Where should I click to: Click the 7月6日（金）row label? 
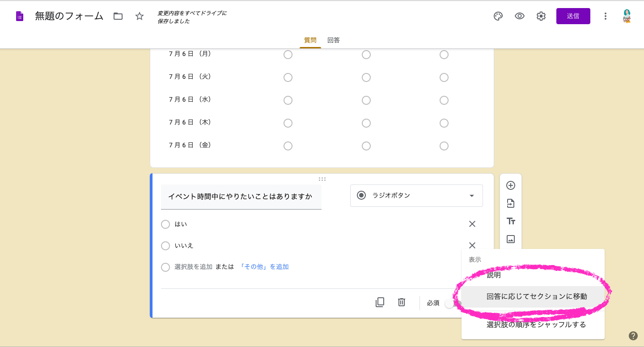coord(190,145)
